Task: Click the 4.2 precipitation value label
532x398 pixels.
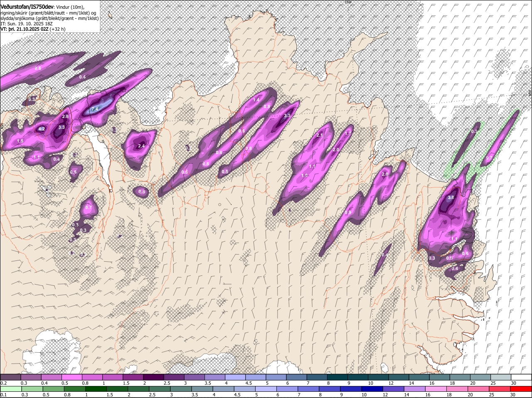Action: (42, 129)
